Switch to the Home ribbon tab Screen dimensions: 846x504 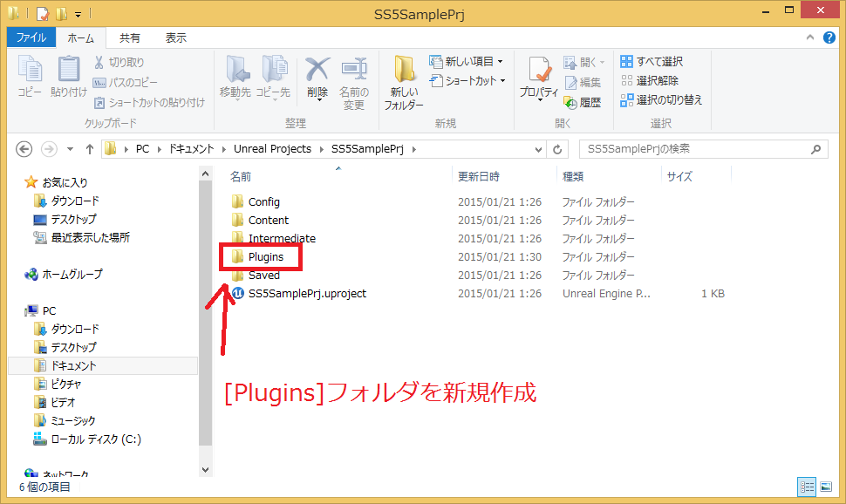81,38
